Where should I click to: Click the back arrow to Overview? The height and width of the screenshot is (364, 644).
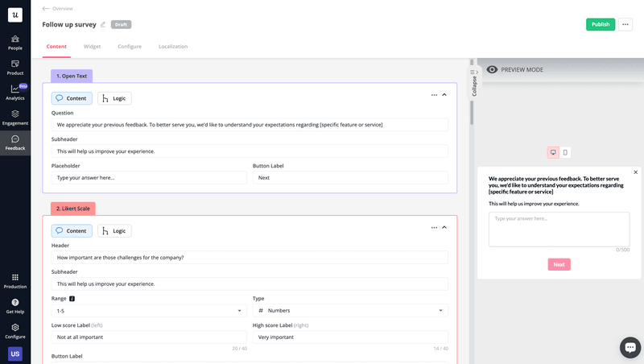(x=46, y=9)
